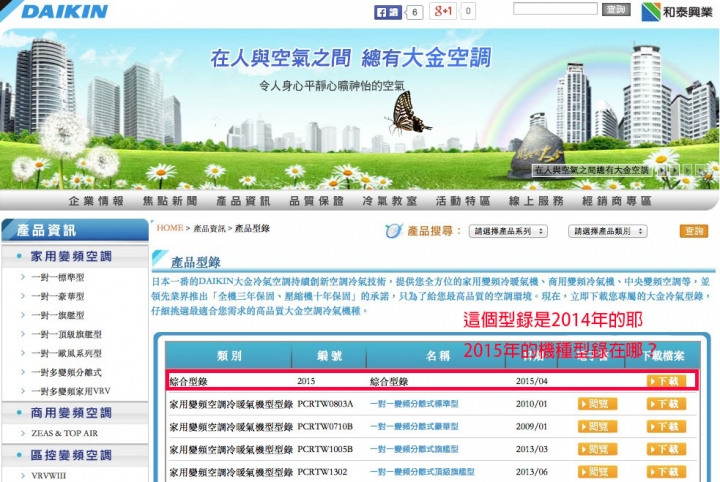Select 一對多變頻家用VRV in the sidebar
Screen dimensions: 720x482
[x=71, y=391]
